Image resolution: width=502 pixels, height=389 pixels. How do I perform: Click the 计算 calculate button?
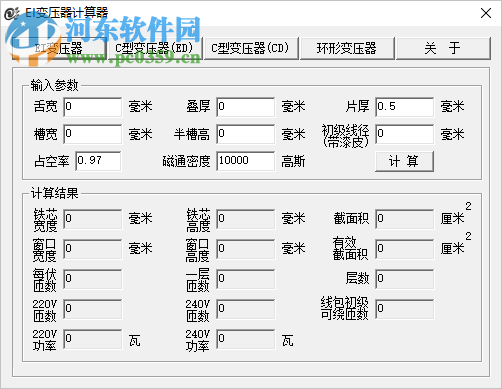[404, 162]
